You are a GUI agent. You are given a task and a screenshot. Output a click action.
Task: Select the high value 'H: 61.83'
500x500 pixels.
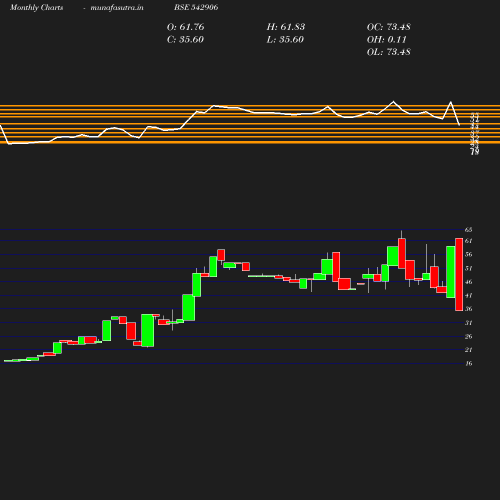[x=286, y=27]
